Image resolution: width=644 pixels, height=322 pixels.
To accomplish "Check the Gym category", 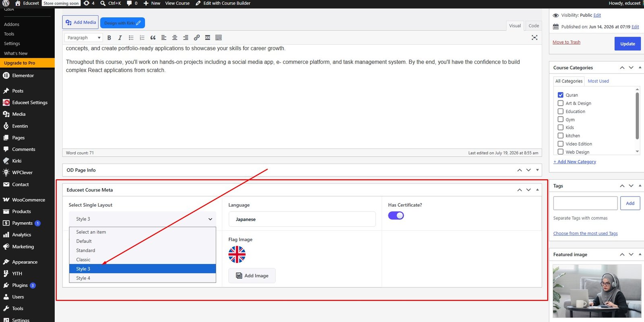I will [x=560, y=119].
